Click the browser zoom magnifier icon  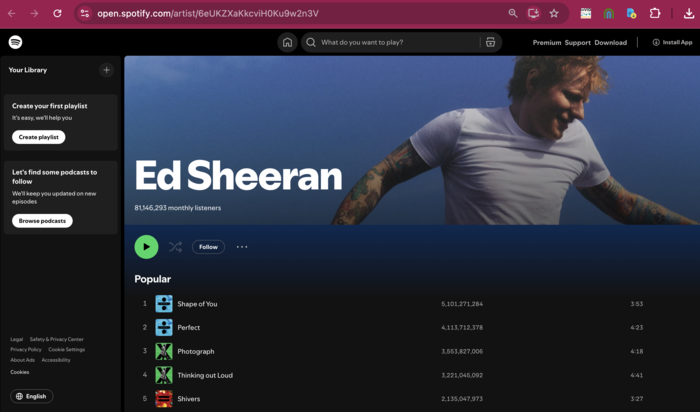point(513,13)
